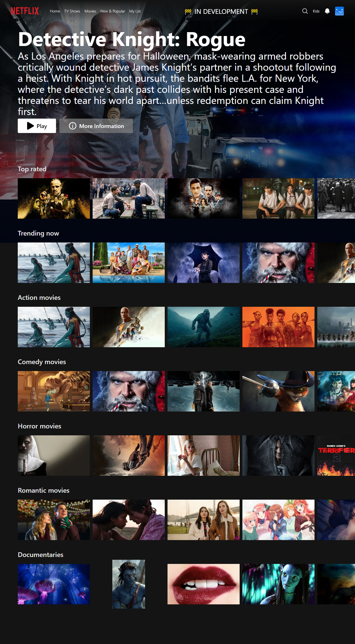Open the troll in mountains thumbnail
The height and width of the screenshot is (644, 355).
pyautogui.click(x=204, y=327)
